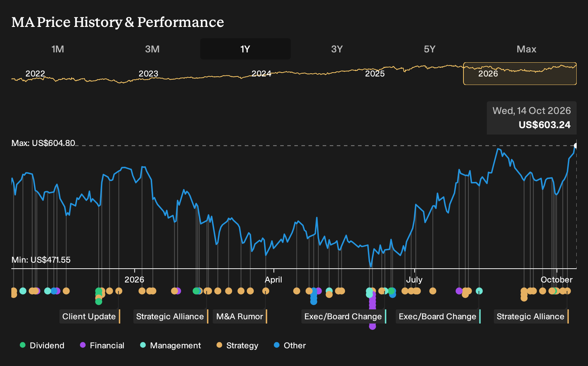Switch chart to the 3Y range
This screenshot has height=366, width=588.
pos(337,49)
